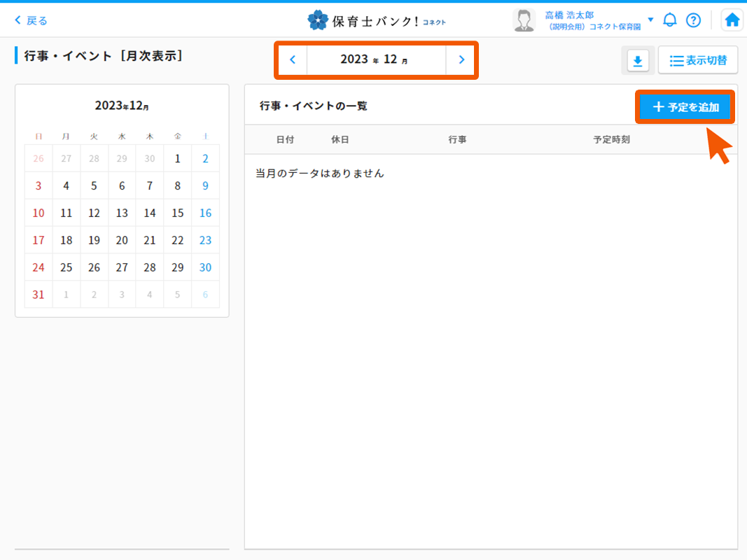Select December 16 in the mini calendar
The height and width of the screenshot is (560, 747).
point(205,213)
